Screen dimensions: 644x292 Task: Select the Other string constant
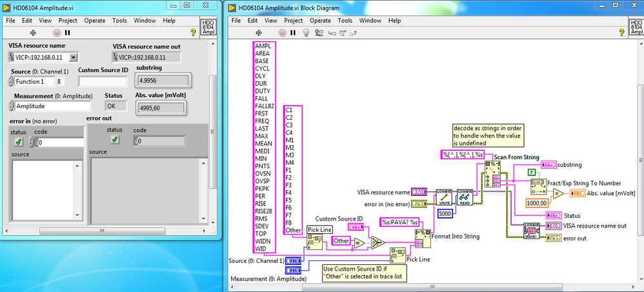tap(341, 240)
